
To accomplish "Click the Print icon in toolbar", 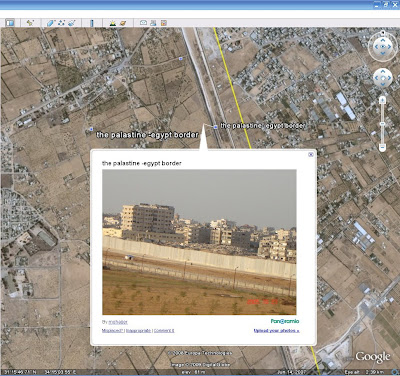I will 153,23.
